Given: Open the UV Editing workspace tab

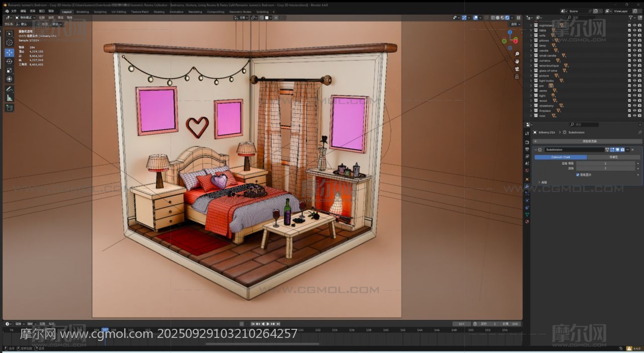Looking at the screenshot, I should pyautogui.click(x=119, y=12).
